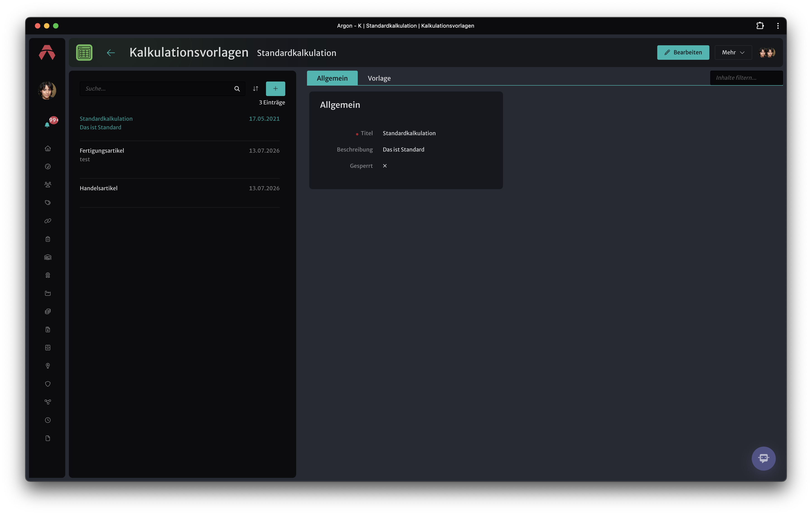
Task: Add a new entry with plus button
Action: [275, 89]
